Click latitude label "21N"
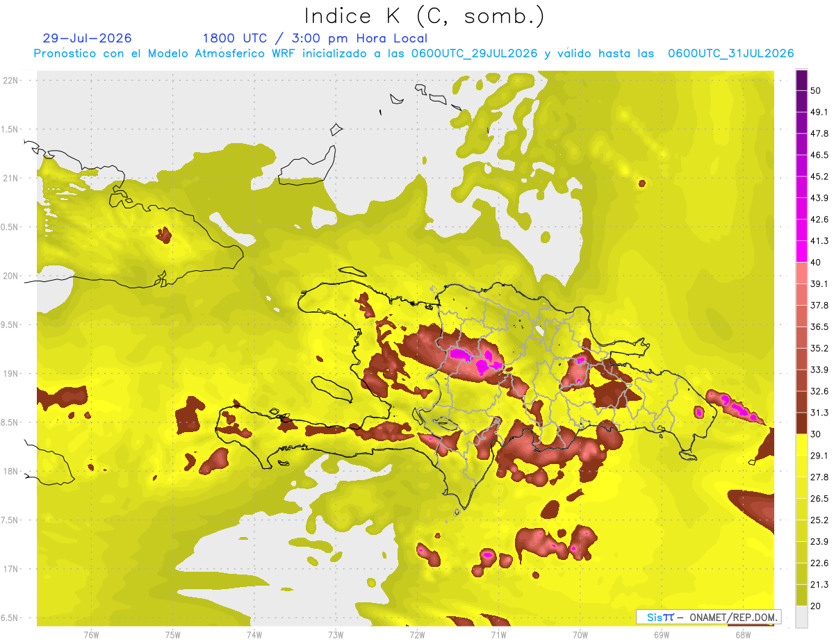834x644 pixels. pyautogui.click(x=10, y=178)
